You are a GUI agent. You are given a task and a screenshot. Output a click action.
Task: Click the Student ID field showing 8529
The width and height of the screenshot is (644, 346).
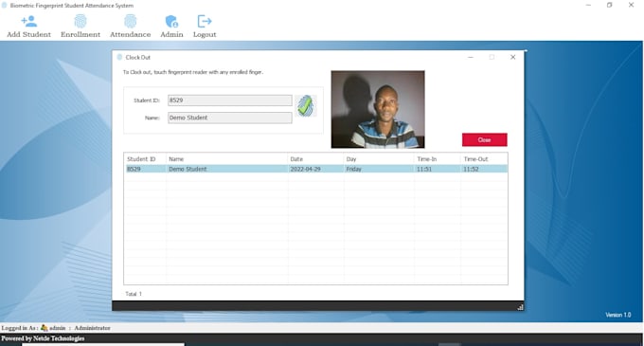(230, 100)
